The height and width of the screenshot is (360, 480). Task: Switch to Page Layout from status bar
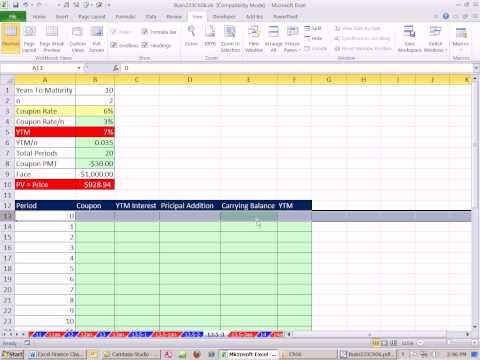384,342
